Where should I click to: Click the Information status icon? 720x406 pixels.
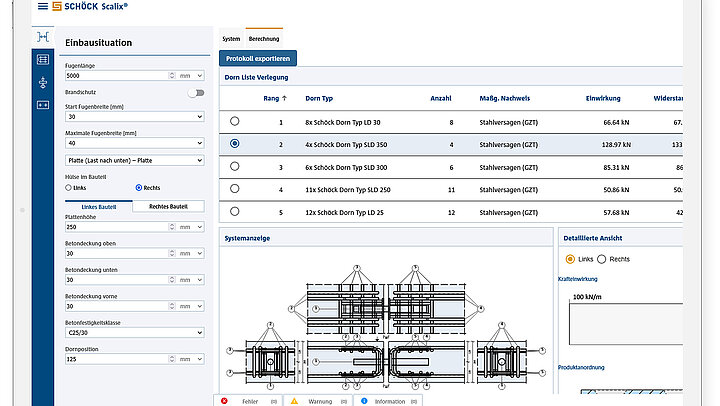point(364,401)
